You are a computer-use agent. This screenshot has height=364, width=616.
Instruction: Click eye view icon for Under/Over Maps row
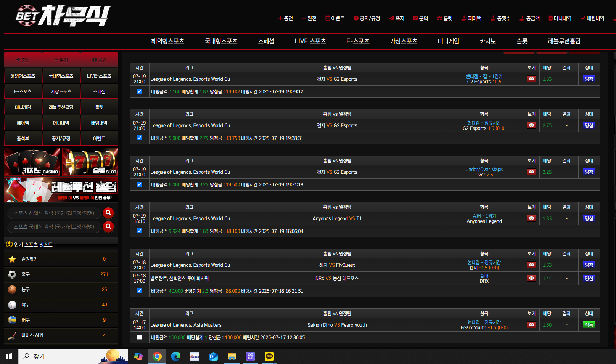click(x=531, y=172)
